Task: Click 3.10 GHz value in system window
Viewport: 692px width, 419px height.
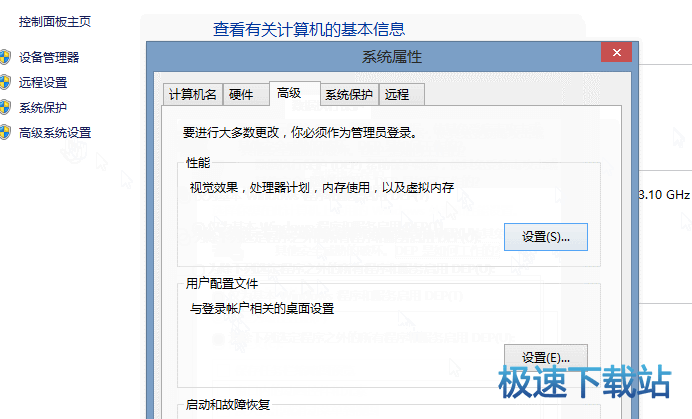Action: click(x=665, y=195)
